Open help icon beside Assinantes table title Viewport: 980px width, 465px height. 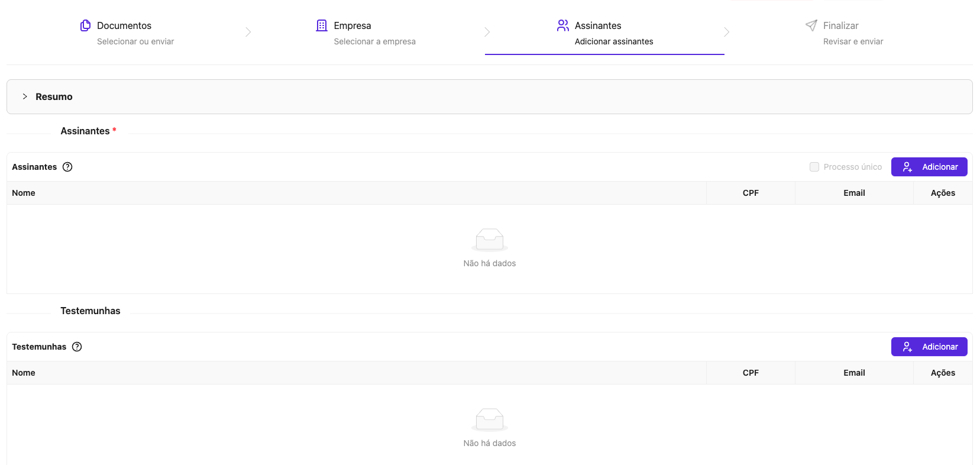coord(67,167)
